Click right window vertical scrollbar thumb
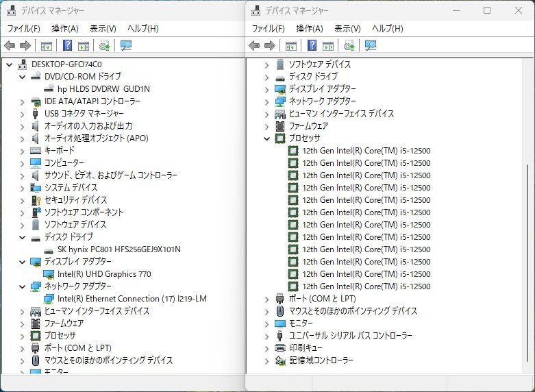The width and height of the screenshot is (535, 392). 527,263
